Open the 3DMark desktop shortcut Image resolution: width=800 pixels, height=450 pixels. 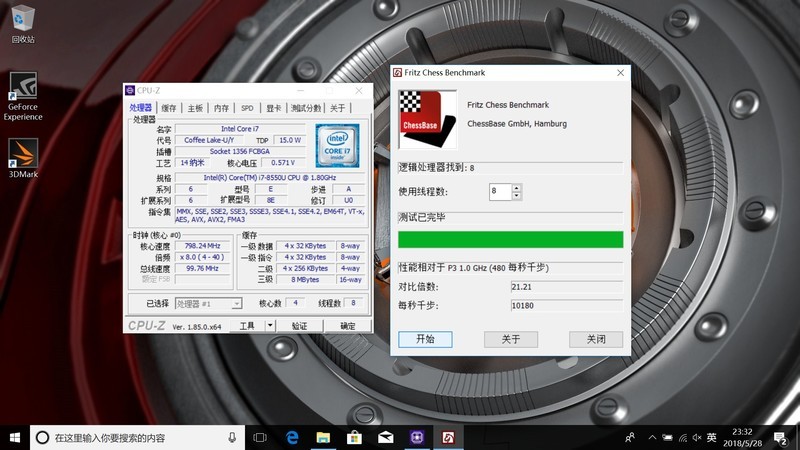[x=23, y=158]
